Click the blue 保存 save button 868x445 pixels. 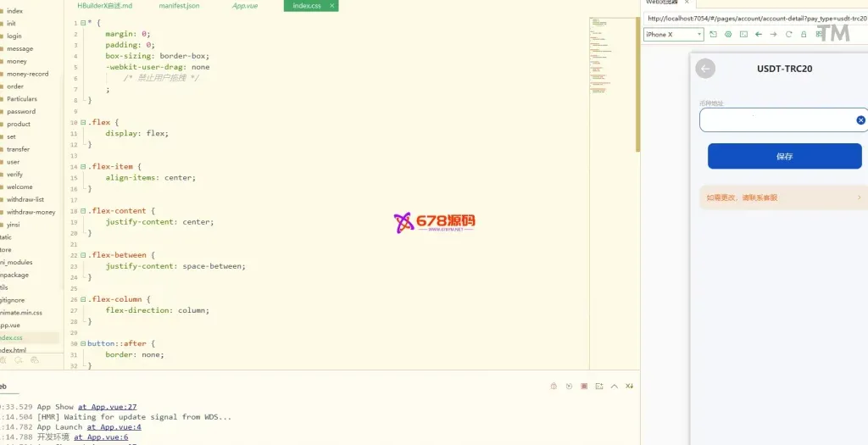point(784,156)
